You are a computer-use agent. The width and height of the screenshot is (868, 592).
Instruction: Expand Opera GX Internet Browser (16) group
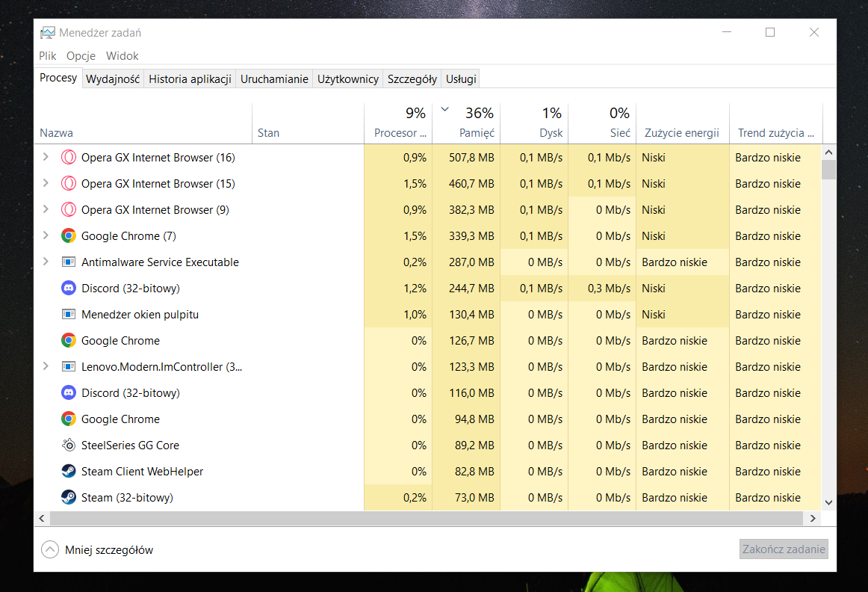pyautogui.click(x=46, y=157)
